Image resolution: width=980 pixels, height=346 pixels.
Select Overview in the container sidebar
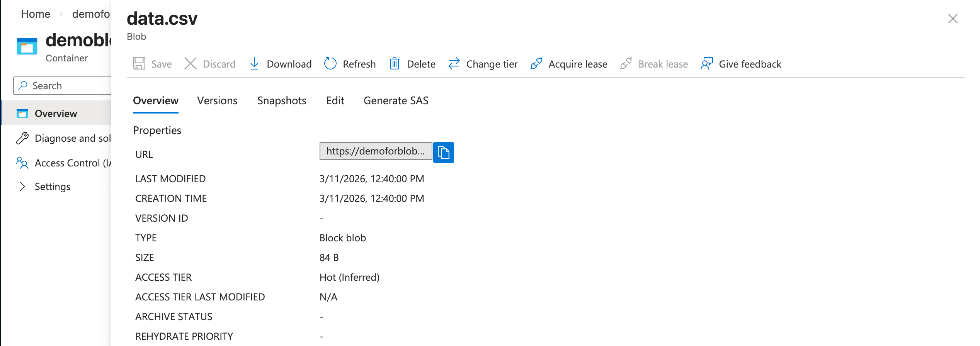click(57, 113)
